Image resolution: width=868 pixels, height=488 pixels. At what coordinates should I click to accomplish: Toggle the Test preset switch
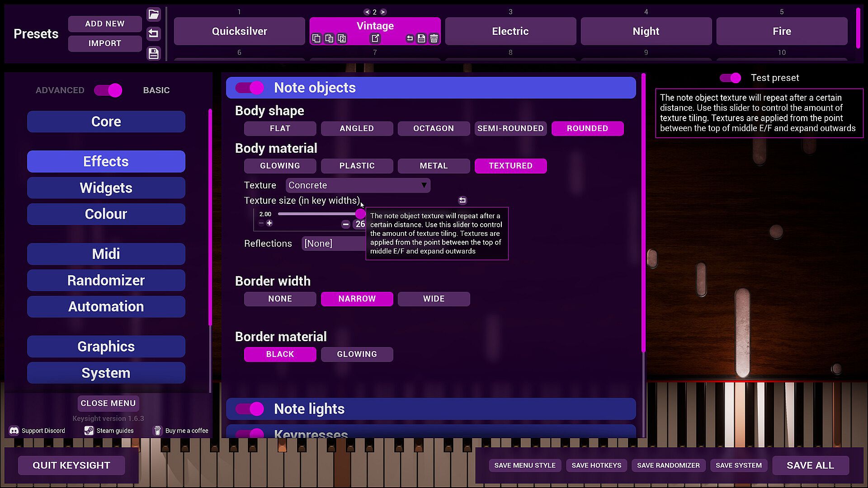(x=731, y=78)
